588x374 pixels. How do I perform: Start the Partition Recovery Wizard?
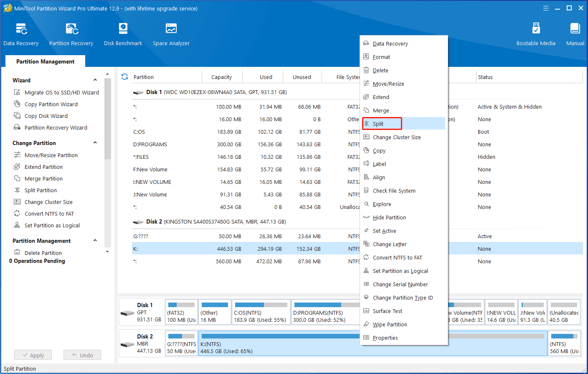click(x=51, y=127)
